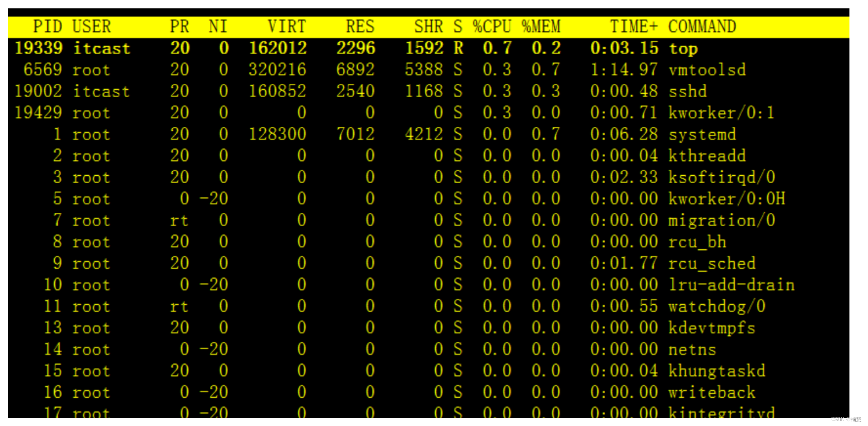Select the migration/0 command entry
The image size is (868, 426).
[722, 220]
